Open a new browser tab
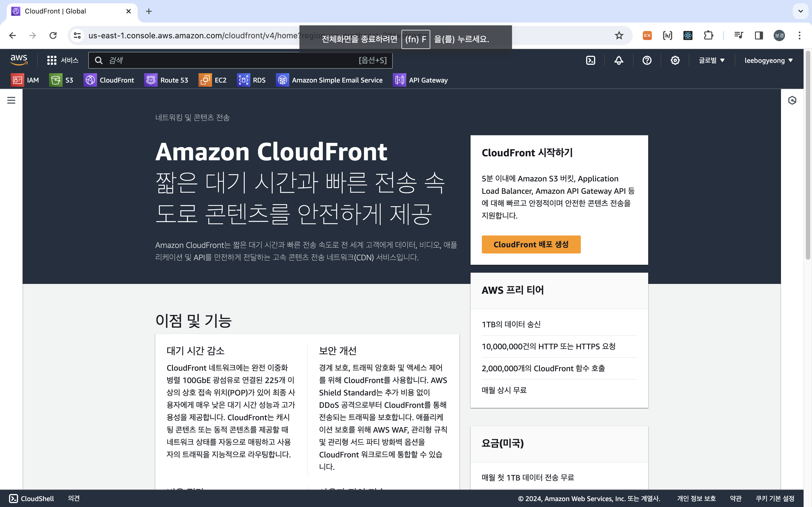This screenshot has width=812, height=507. click(149, 11)
